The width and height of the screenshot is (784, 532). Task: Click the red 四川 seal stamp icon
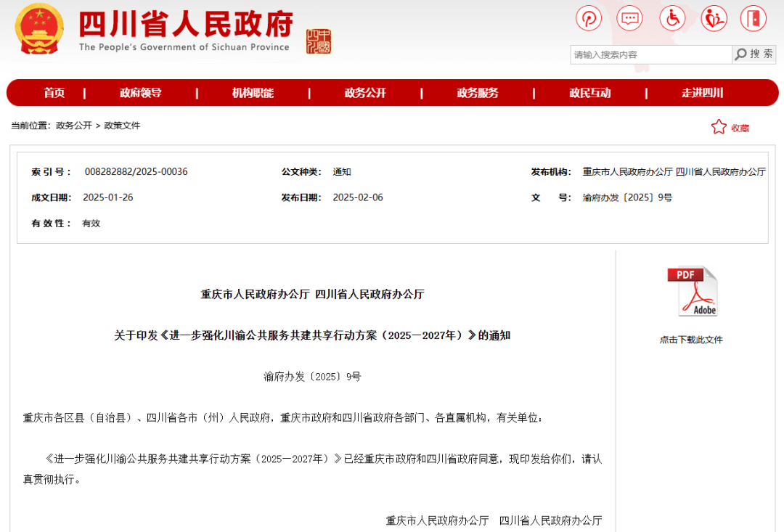[318, 41]
